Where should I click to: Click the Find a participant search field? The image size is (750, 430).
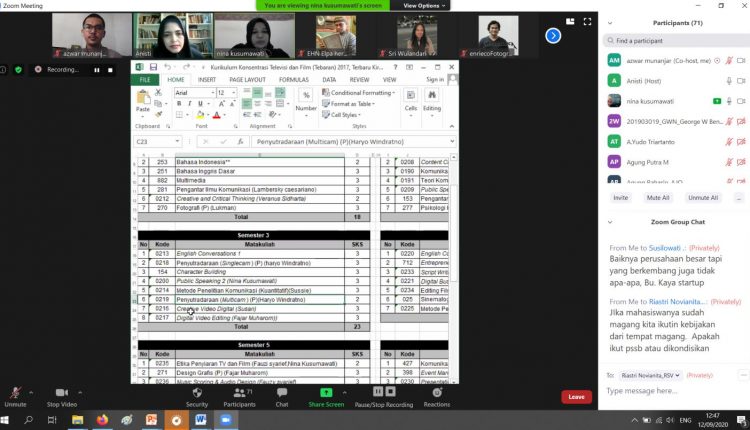click(676, 41)
